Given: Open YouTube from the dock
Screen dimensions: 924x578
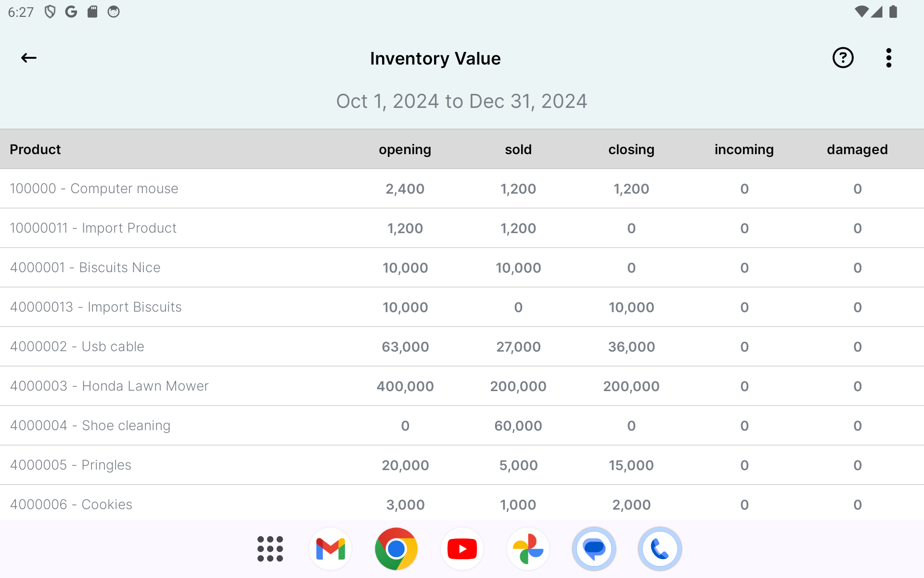Looking at the screenshot, I should (x=462, y=549).
